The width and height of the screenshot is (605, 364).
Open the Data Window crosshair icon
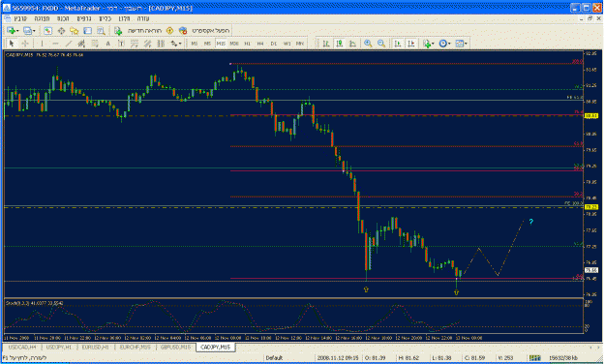click(61, 30)
